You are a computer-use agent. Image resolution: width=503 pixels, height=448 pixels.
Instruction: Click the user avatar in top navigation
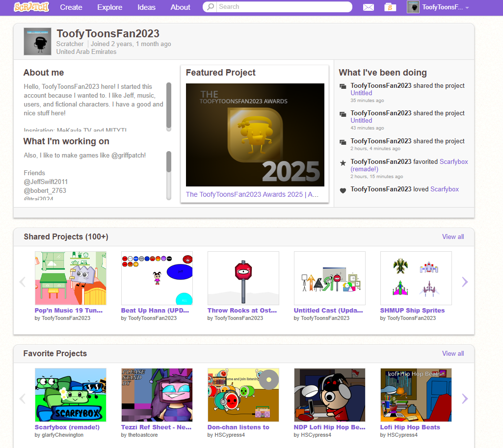(x=413, y=7)
